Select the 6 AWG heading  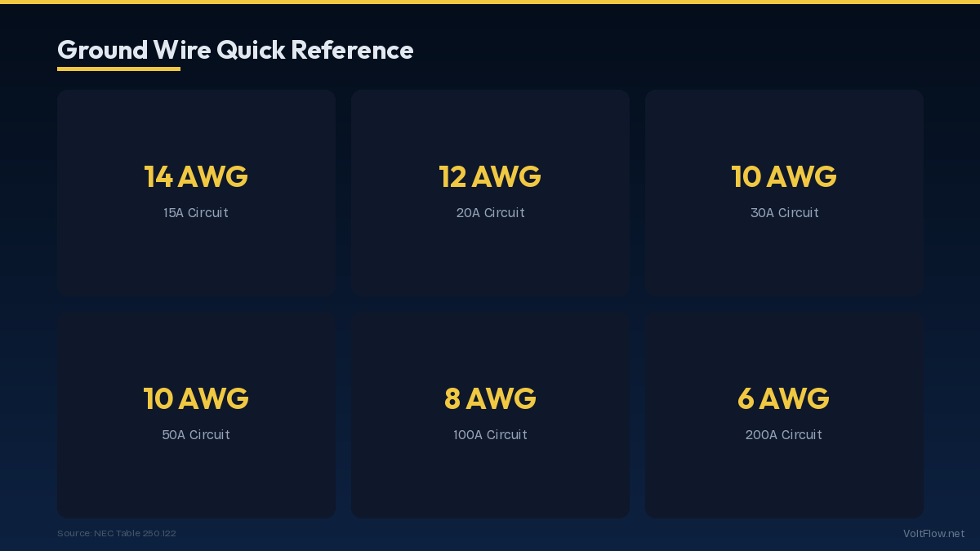point(784,398)
